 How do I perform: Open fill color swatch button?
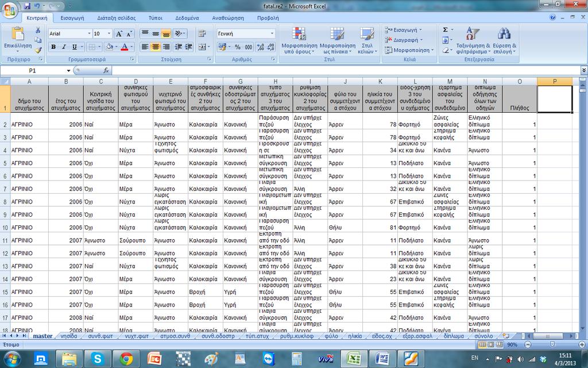[x=109, y=47]
